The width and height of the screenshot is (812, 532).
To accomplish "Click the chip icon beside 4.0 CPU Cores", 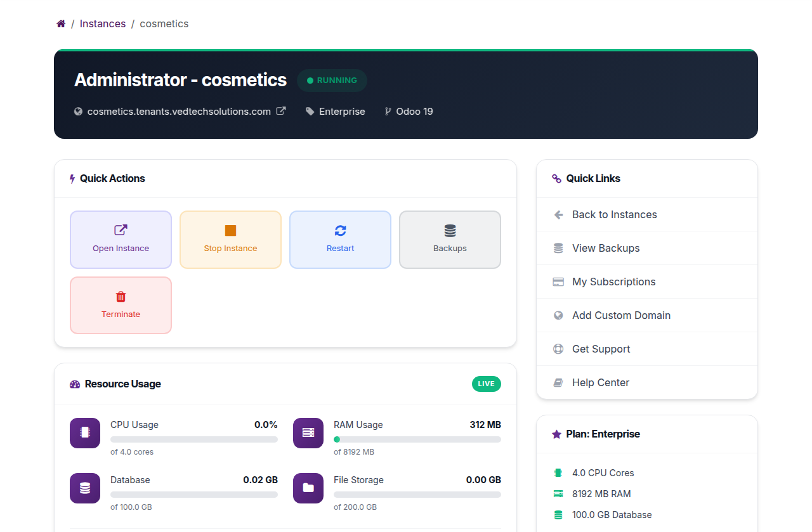I will pyautogui.click(x=558, y=473).
